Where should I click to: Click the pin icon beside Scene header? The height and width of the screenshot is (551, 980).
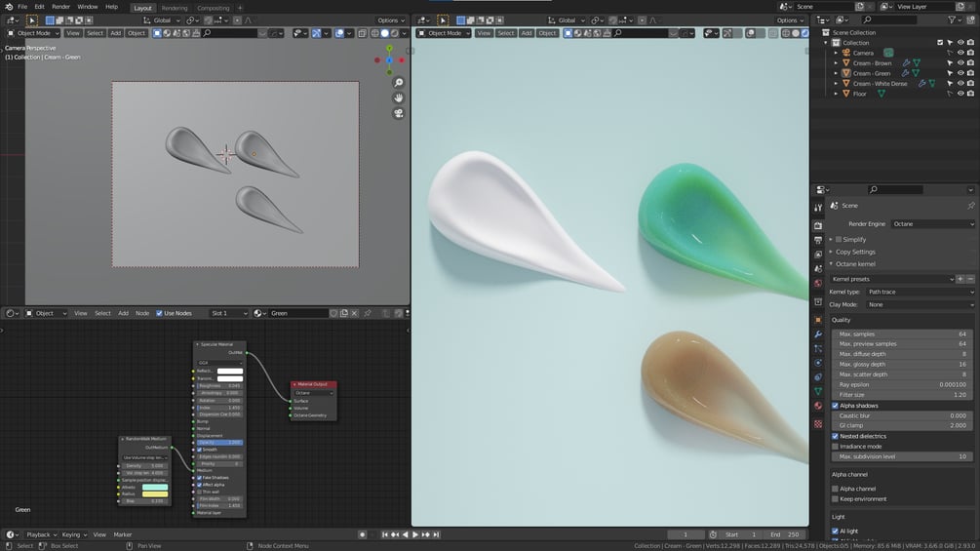coord(970,206)
